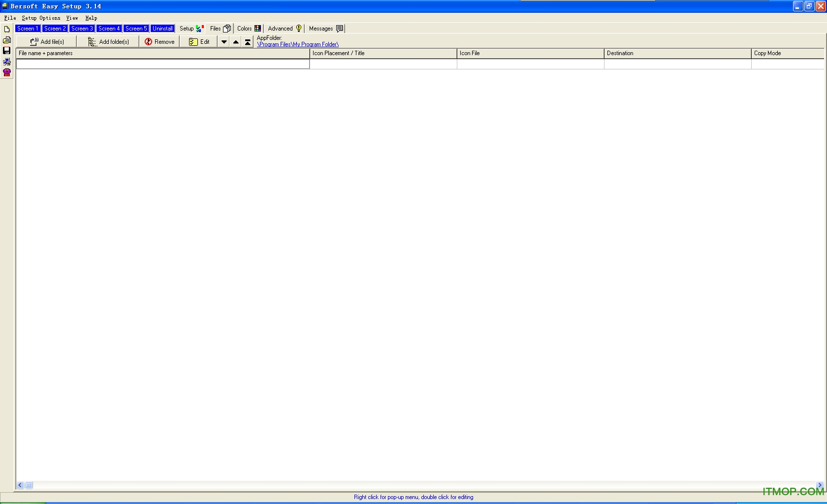Minimize the Bersoft Easy Setup window
Screen dimensions: 827x504
click(x=798, y=6)
